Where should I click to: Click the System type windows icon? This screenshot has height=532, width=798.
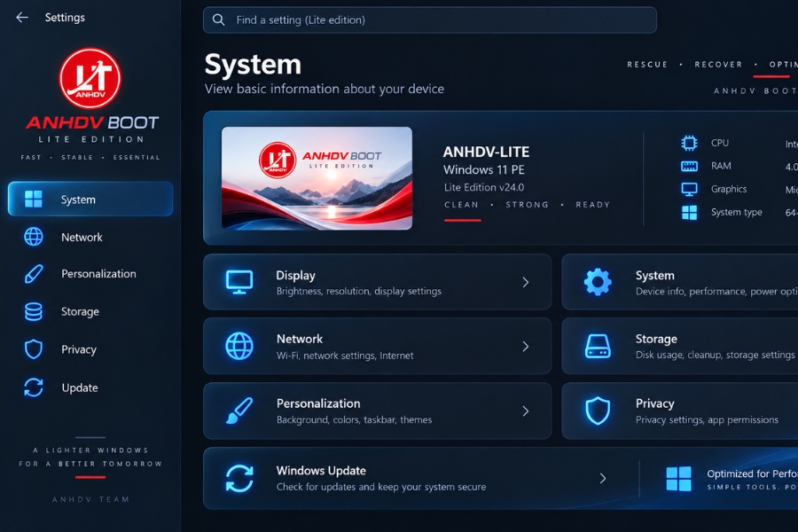point(689,212)
